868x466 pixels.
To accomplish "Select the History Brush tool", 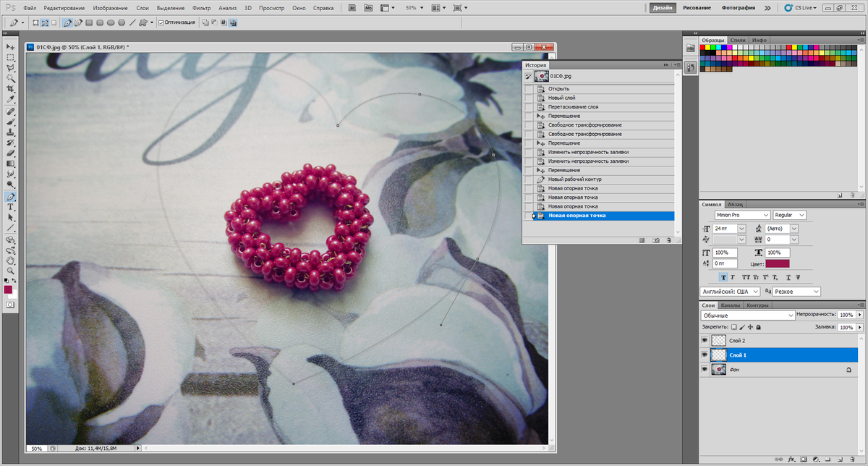I will [10, 143].
